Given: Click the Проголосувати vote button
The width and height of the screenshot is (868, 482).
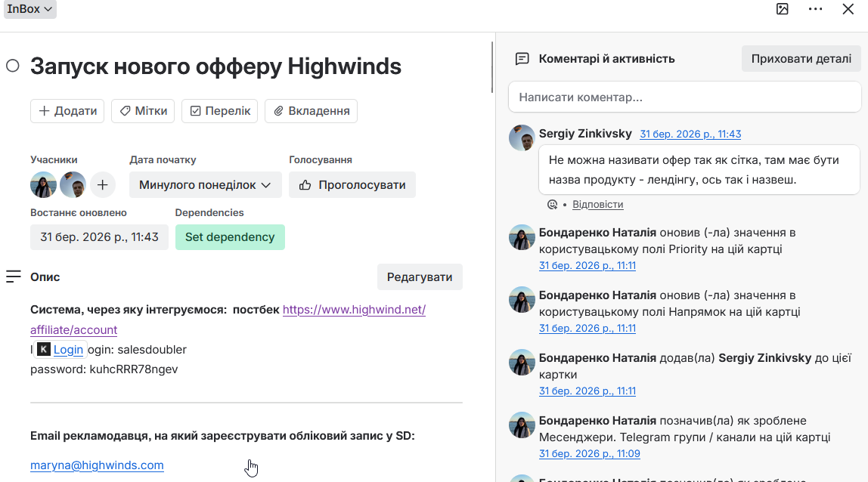Looking at the screenshot, I should tap(352, 185).
